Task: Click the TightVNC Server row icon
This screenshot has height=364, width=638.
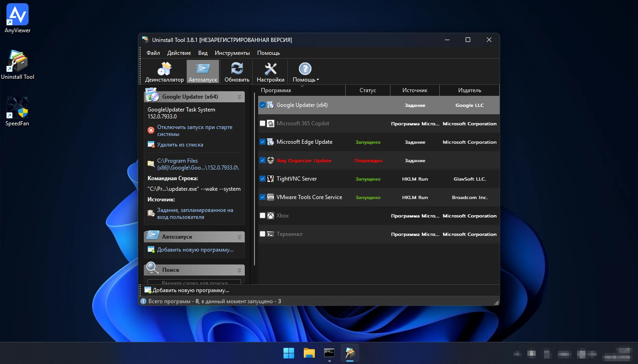Action: coord(271,179)
